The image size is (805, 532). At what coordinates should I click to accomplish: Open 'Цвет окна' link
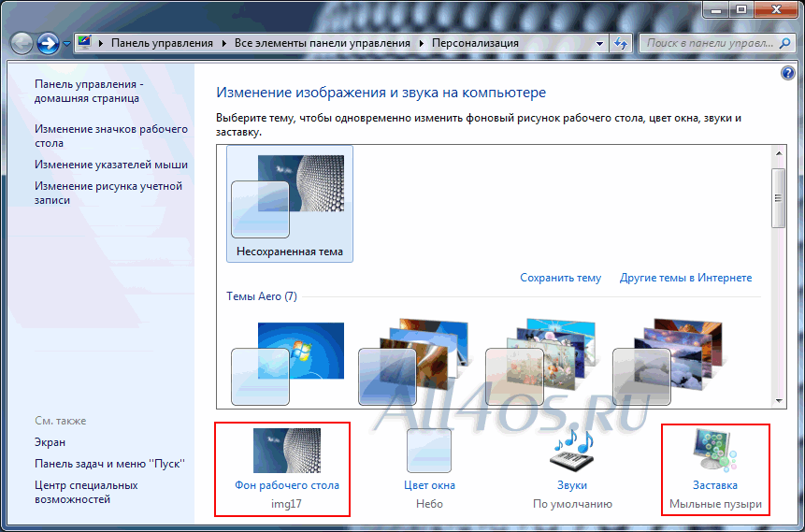point(429,485)
